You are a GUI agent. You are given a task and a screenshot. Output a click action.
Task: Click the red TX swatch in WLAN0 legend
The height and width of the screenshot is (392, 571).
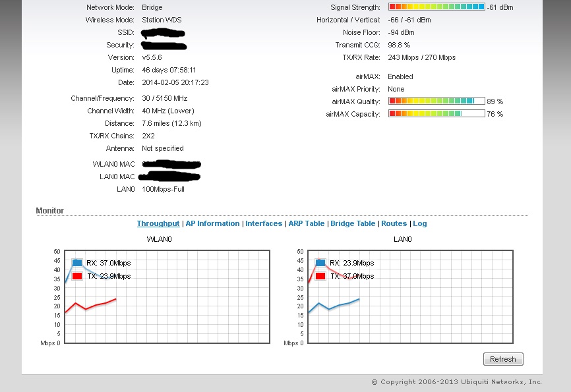coord(77,276)
